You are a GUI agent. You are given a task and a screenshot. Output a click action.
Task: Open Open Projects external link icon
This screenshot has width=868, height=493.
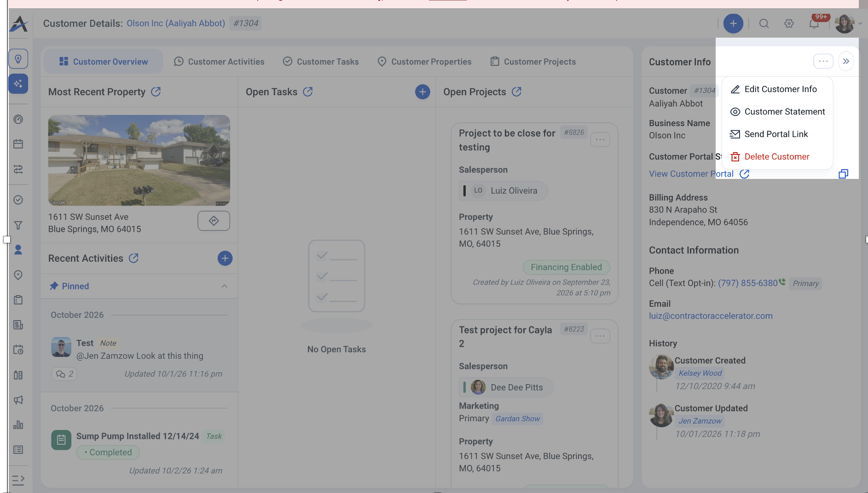point(517,92)
